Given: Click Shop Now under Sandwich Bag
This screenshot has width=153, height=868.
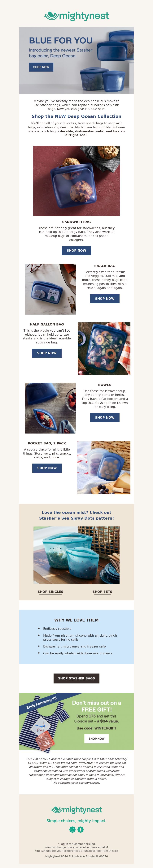Looking at the screenshot, I should tap(76, 250).
